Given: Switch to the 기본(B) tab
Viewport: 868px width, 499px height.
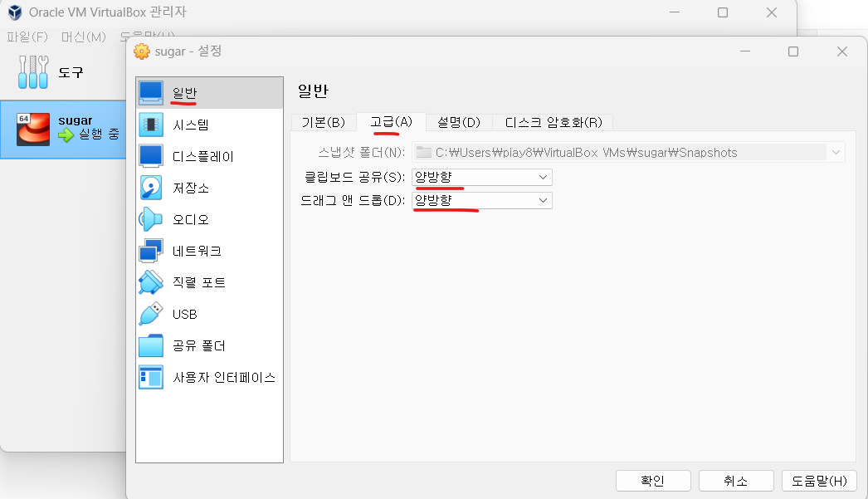Looking at the screenshot, I should click(x=324, y=122).
